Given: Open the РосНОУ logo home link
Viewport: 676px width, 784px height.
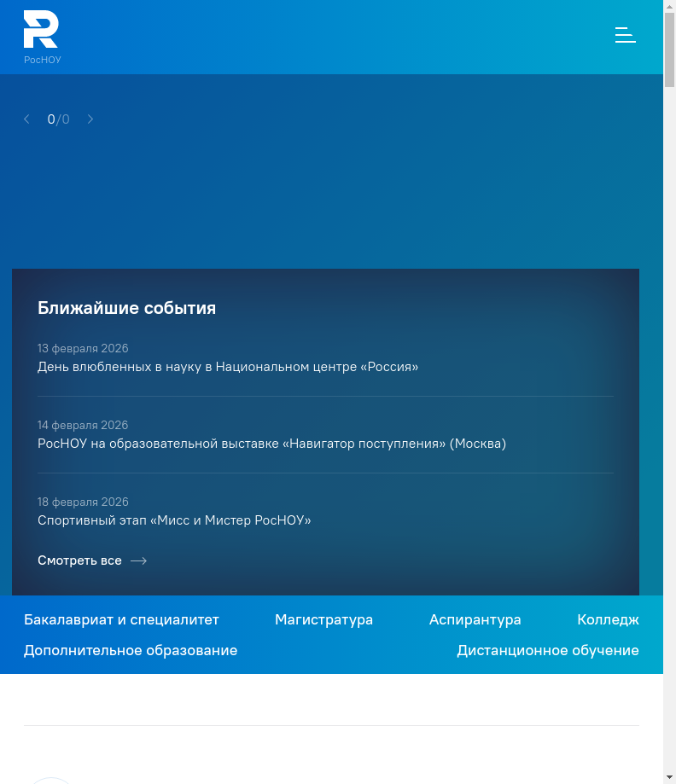Looking at the screenshot, I should [42, 38].
